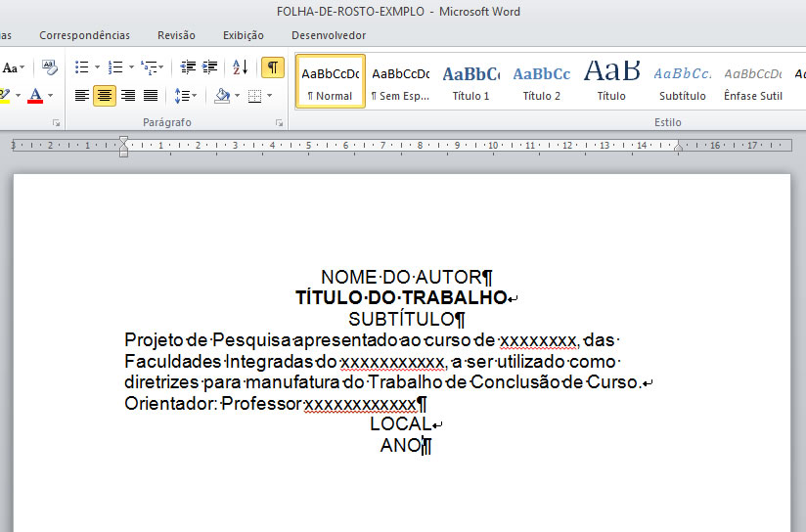806x532 pixels.
Task: Open the highlight color dropdown arrow
Action: [18, 96]
